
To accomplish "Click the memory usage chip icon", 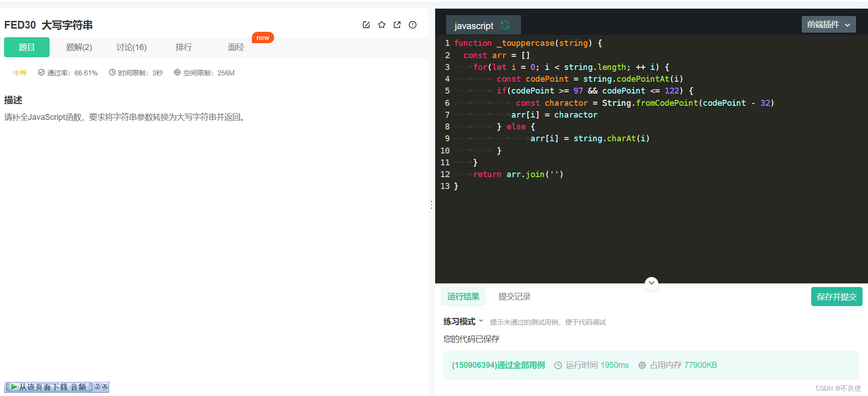I will tap(642, 365).
